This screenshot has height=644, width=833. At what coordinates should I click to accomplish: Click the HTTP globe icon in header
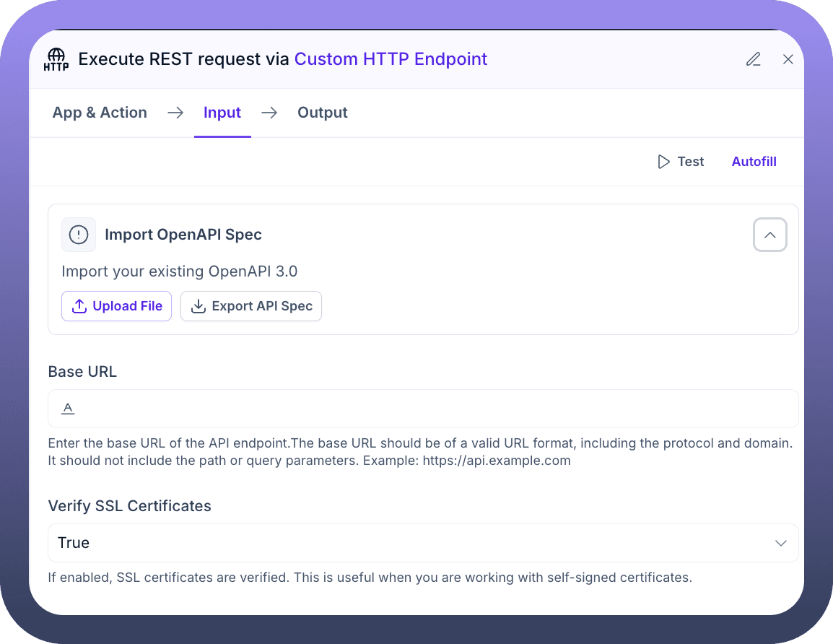point(56,59)
